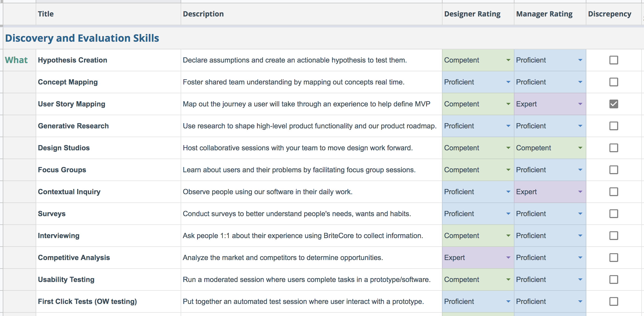Click the Contextual Inquiry description text
The image size is (644, 316).
pos(268,191)
